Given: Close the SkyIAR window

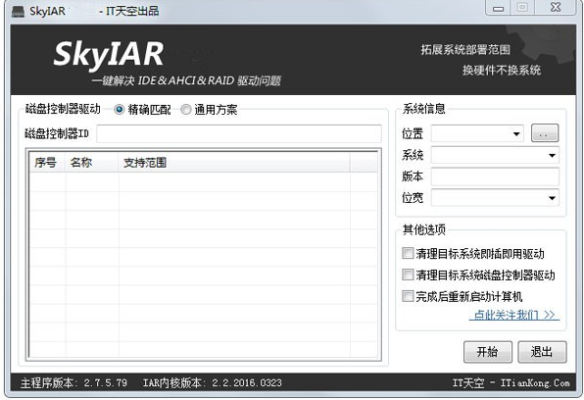Looking at the screenshot, I should [x=555, y=8].
